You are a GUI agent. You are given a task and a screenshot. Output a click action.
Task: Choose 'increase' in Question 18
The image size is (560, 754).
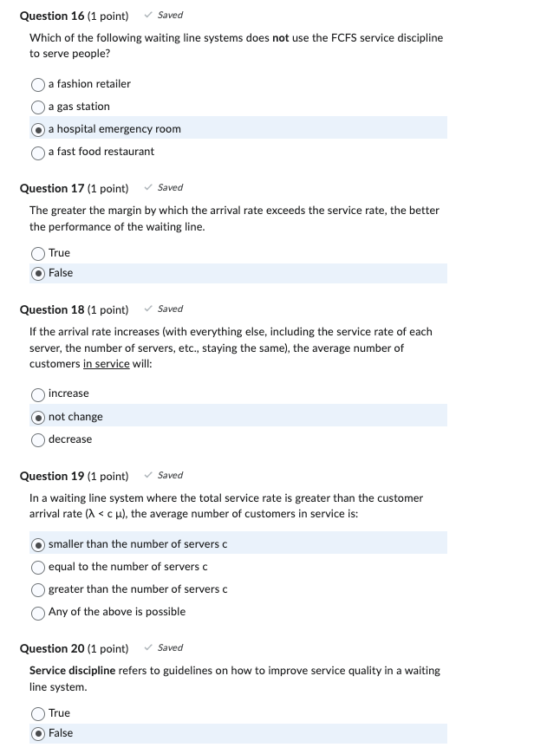[38, 393]
